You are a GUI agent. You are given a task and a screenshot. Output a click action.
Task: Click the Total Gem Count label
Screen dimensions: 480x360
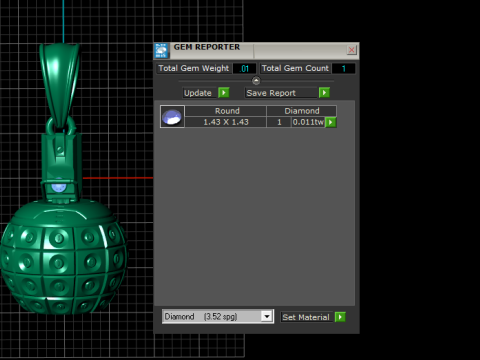tap(295, 68)
